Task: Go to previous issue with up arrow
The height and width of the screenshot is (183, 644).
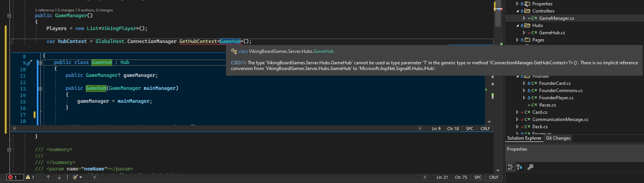Action: pos(48,177)
